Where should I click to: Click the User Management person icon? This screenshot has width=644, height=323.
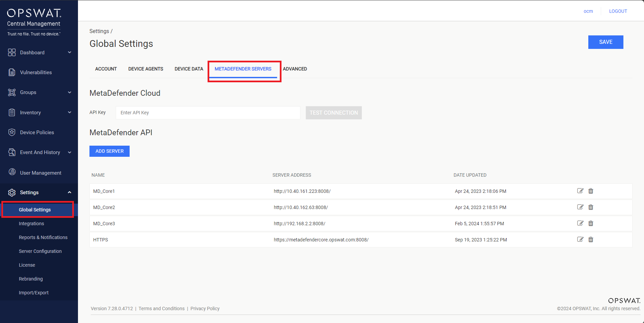pyautogui.click(x=12, y=172)
